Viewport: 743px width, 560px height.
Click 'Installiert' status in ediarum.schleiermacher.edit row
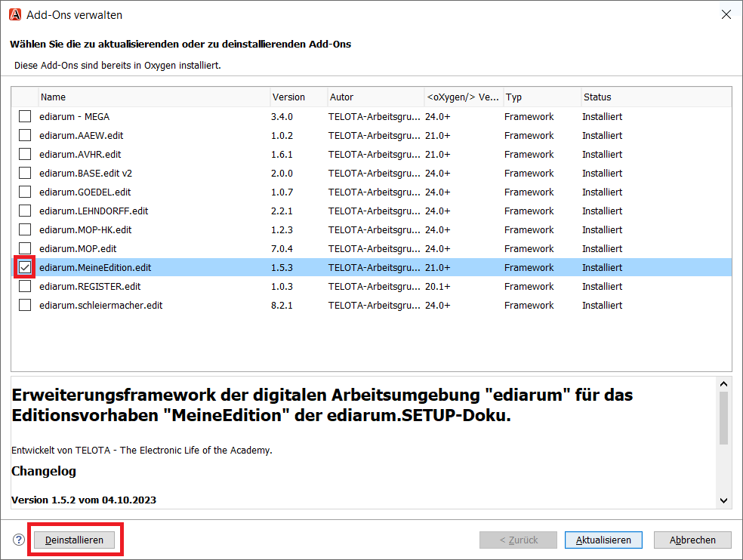tap(603, 305)
